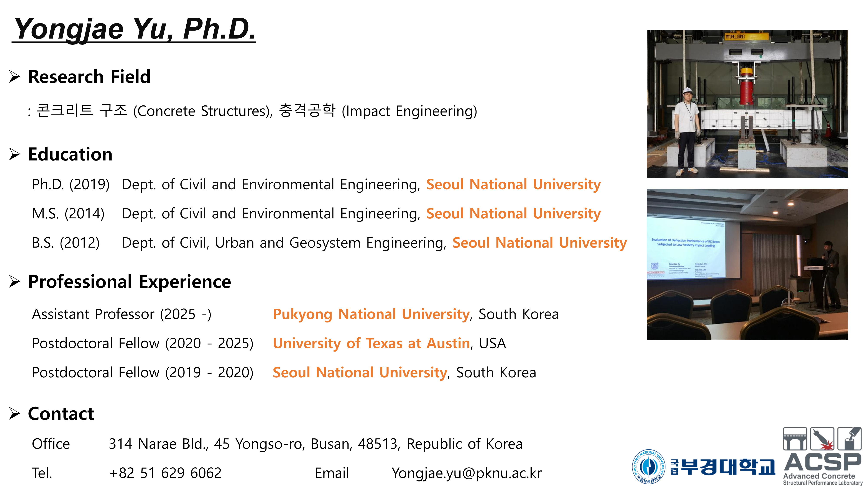Open the beam loading test photo
Image resolution: width=868 pixels, height=488 pixels.
click(747, 104)
